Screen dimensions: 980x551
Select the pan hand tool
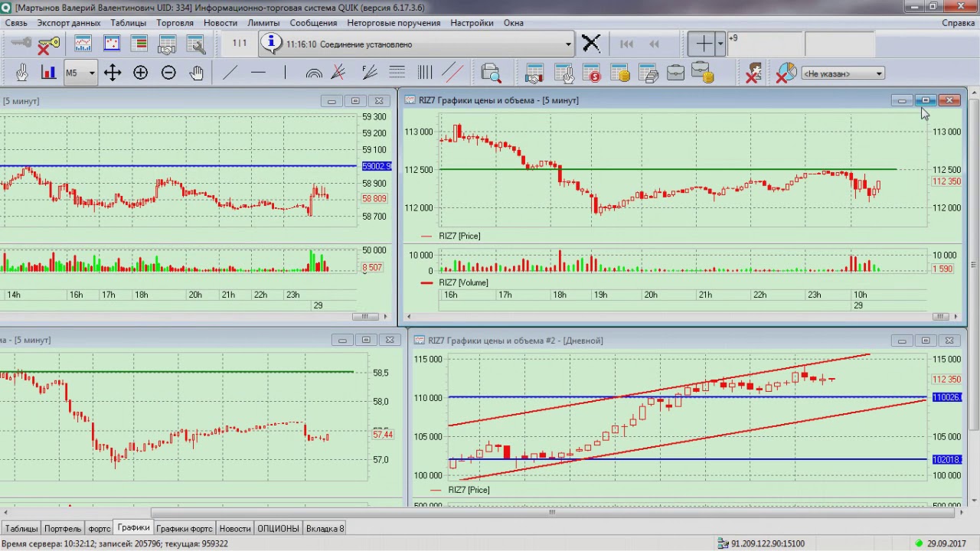coord(197,73)
